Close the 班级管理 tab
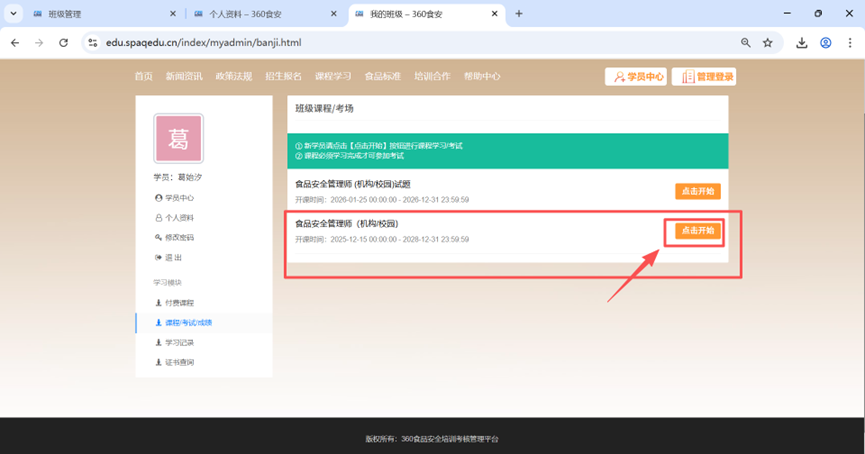865x454 pixels. [x=172, y=14]
